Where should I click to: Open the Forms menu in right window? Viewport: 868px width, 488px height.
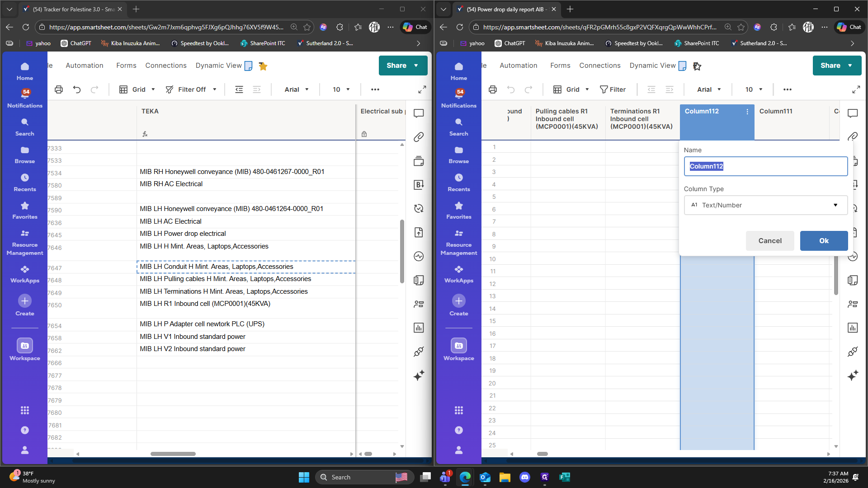click(x=560, y=66)
